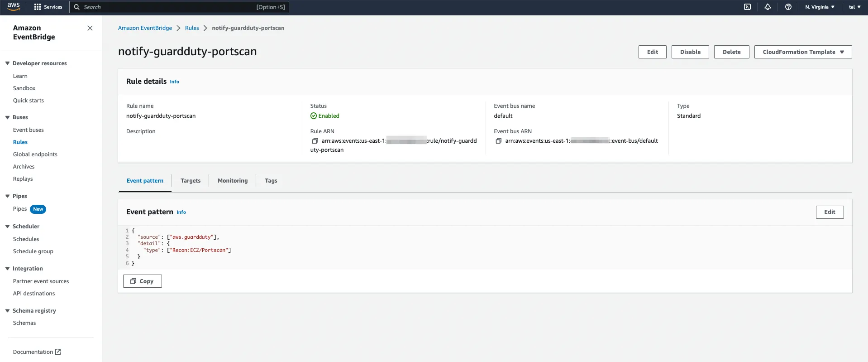Viewport: 868px width, 362px height.
Task: Open the N. Virginia region dropdown
Action: pos(820,7)
